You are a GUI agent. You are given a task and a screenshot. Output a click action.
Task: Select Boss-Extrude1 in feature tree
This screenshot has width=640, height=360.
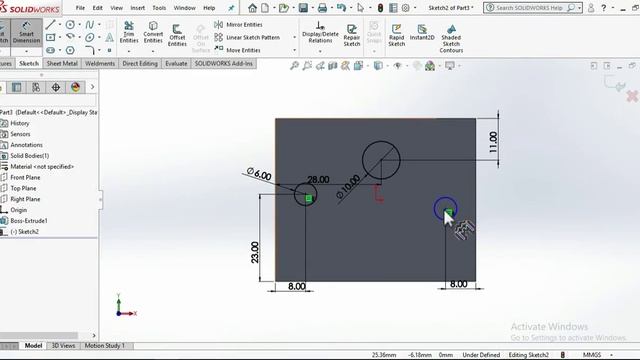(x=29, y=220)
